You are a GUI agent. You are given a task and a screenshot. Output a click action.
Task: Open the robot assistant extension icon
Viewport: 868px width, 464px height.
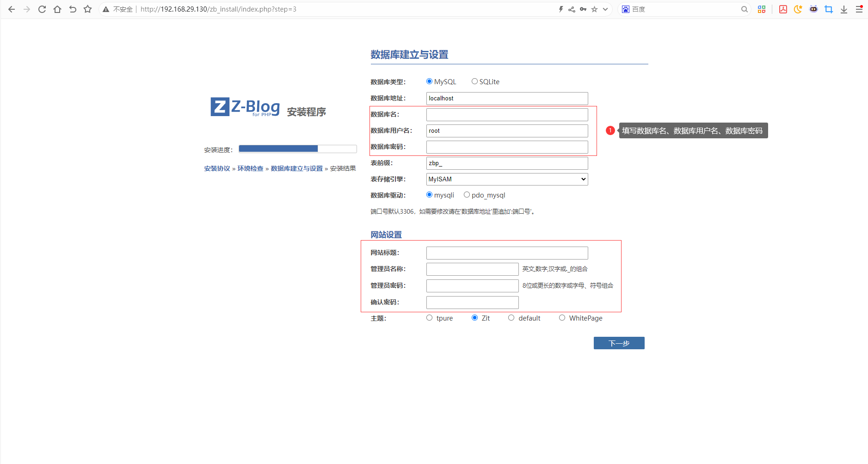point(813,9)
